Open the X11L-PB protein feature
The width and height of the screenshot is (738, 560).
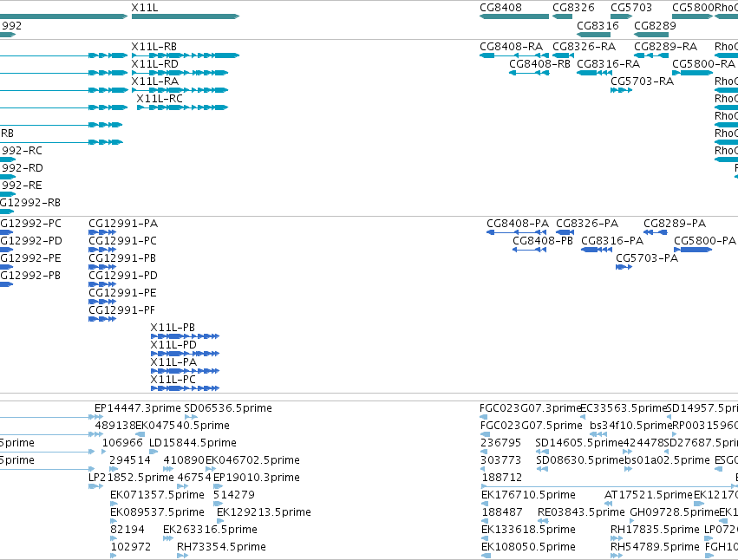coord(185,336)
